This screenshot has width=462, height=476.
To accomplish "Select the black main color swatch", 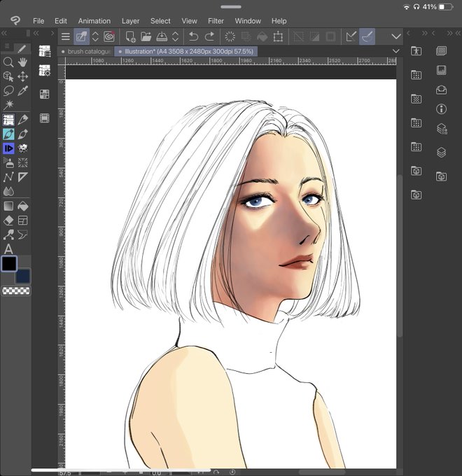I will pyautogui.click(x=9, y=263).
